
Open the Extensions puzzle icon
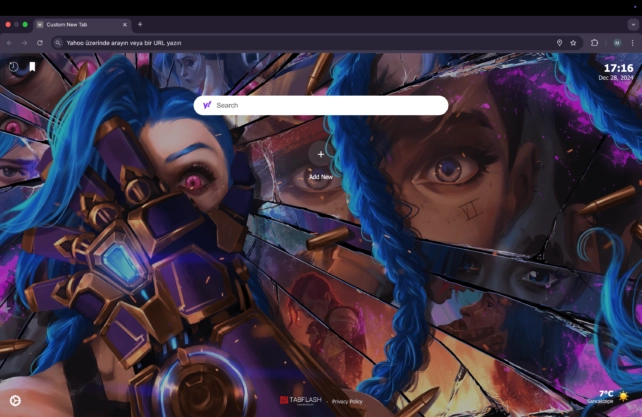595,43
